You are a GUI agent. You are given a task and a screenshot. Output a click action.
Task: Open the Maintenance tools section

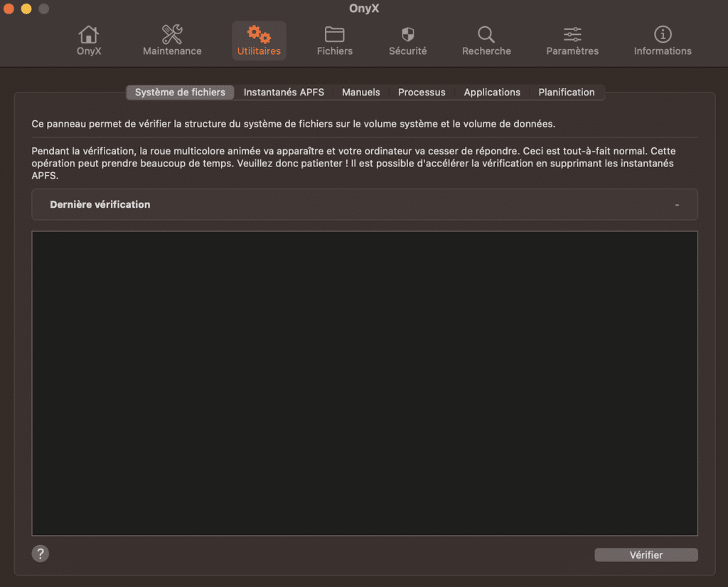point(172,41)
